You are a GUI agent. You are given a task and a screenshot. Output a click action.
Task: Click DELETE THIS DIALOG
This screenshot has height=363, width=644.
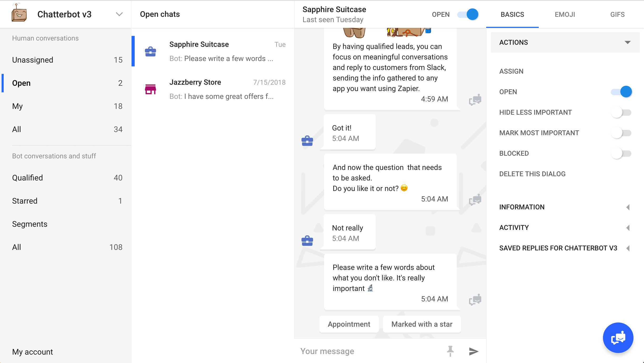(x=532, y=174)
